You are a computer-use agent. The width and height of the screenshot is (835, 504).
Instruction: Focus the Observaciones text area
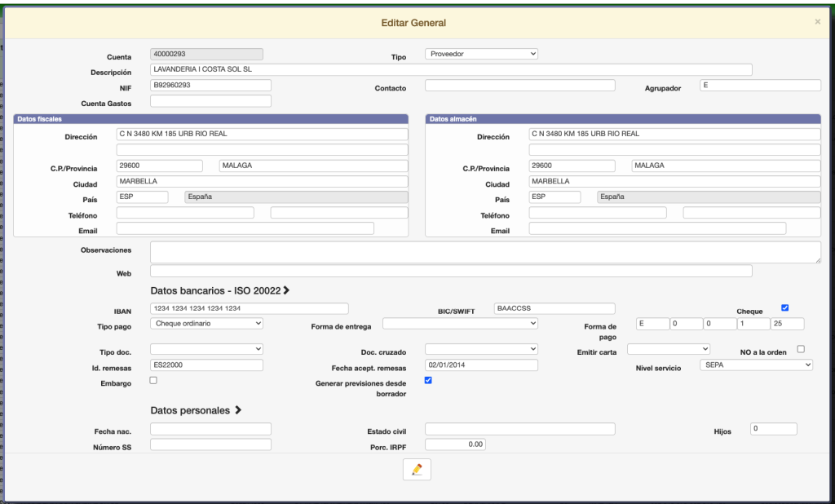[485, 252]
